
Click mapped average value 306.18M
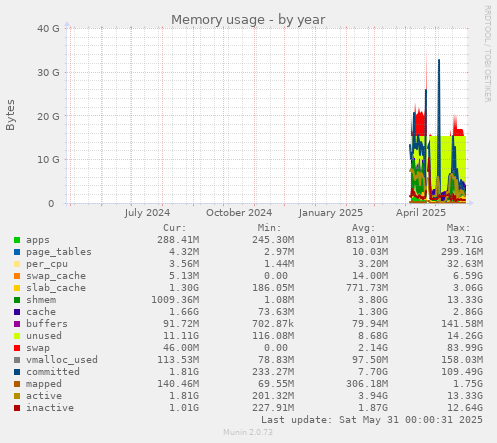tap(367, 384)
